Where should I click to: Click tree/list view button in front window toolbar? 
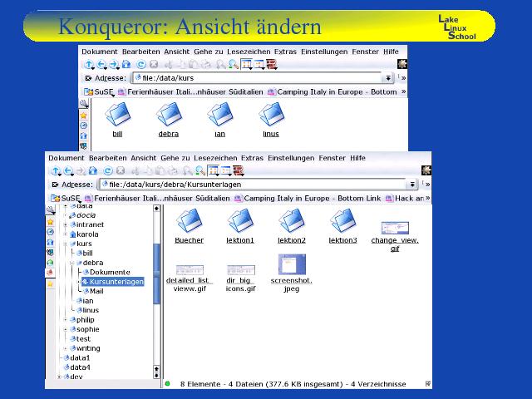[226, 170]
